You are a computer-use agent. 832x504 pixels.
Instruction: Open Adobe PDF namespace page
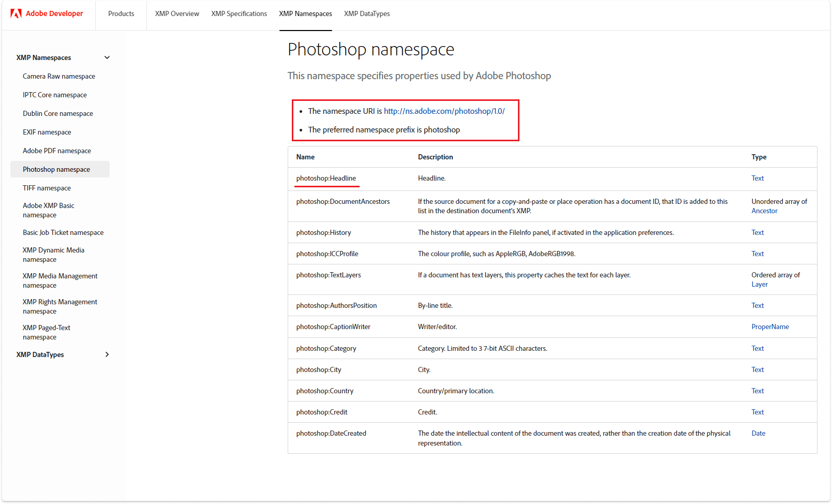click(x=57, y=151)
